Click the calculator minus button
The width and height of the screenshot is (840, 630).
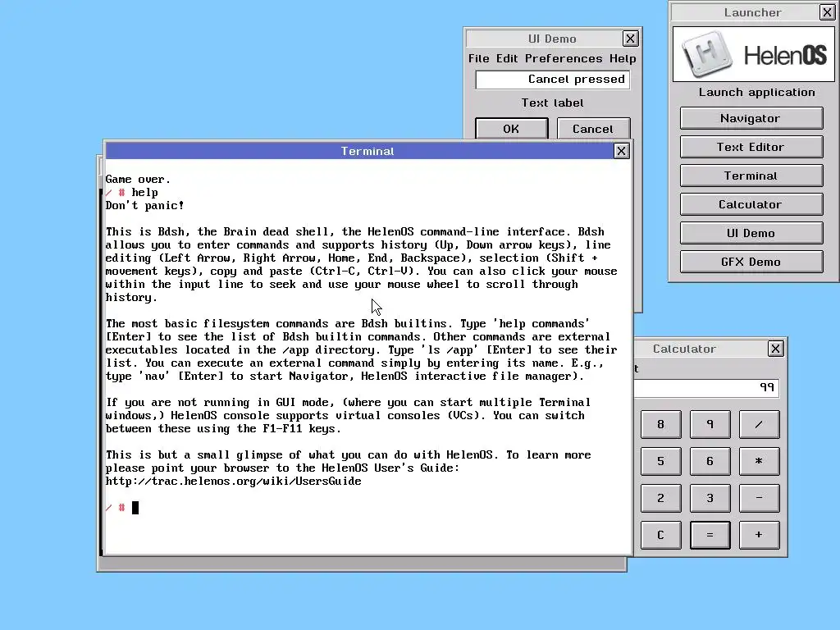tap(759, 498)
